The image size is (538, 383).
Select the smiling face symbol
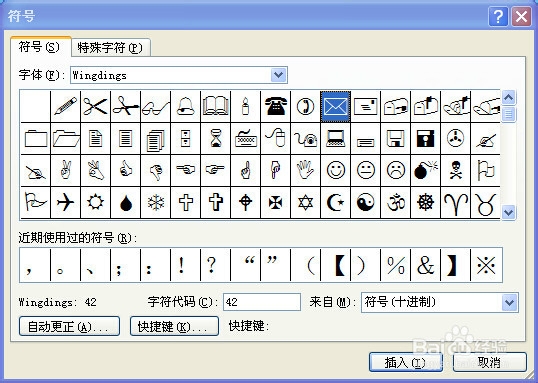(x=336, y=170)
